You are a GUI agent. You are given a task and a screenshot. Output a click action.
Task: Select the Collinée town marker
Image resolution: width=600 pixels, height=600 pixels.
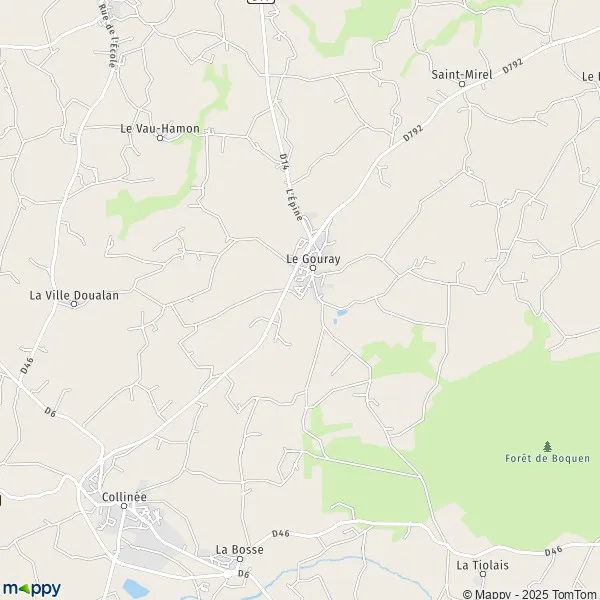(x=124, y=506)
